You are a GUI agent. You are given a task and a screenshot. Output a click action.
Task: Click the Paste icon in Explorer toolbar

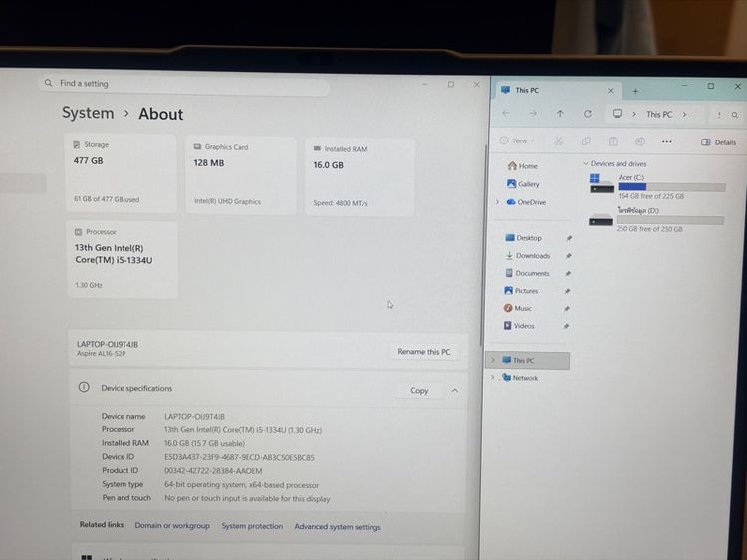point(613,141)
